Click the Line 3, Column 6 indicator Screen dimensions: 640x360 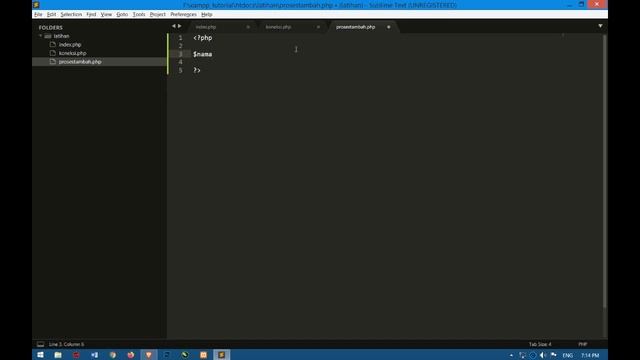pyautogui.click(x=66, y=344)
